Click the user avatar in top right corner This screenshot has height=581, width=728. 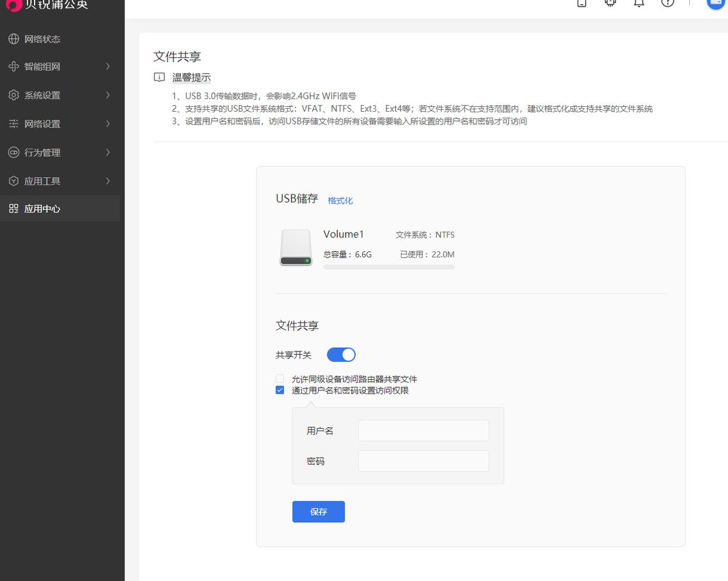pos(716,4)
